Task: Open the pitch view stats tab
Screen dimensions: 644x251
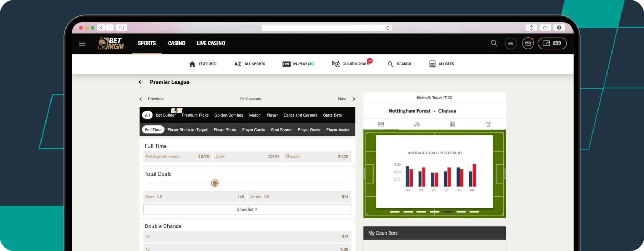Action: click(381, 124)
